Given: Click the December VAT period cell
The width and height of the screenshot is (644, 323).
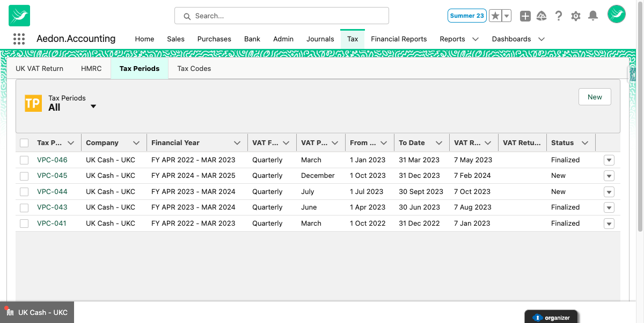Looking at the screenshot, I should tap(318, 176).
